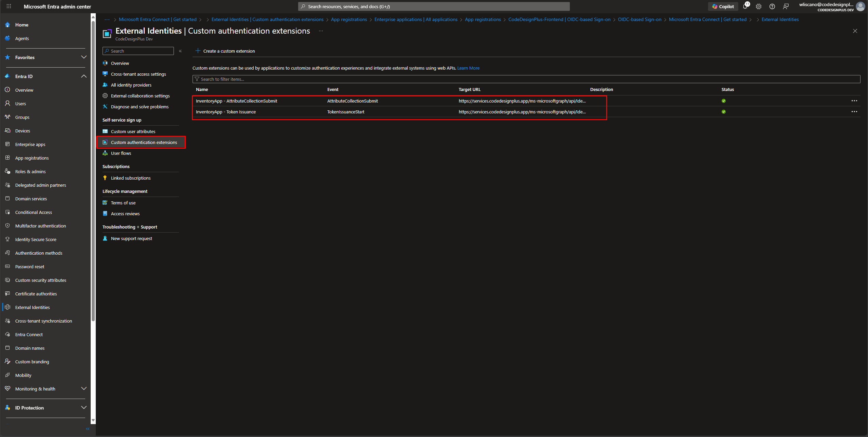Select Custom authentication extensions menu item

[141, 142]
